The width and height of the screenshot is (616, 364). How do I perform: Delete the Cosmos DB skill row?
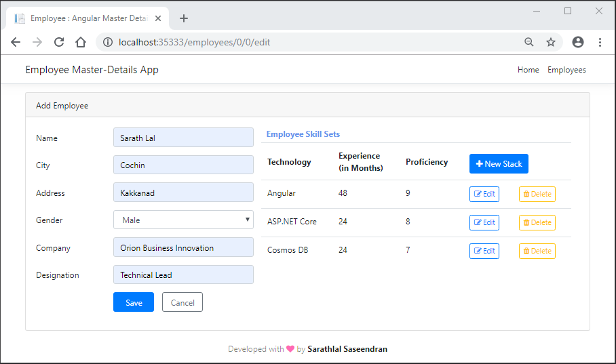click(537, 251)
